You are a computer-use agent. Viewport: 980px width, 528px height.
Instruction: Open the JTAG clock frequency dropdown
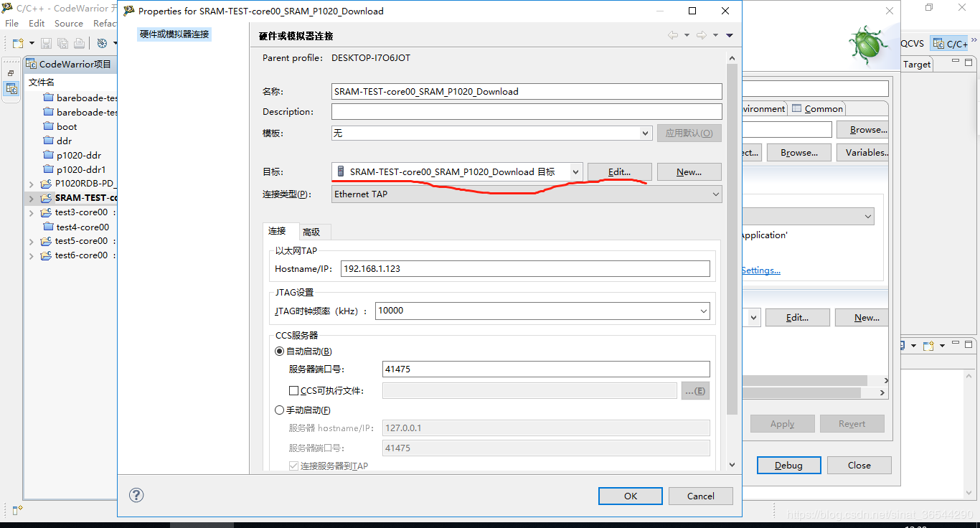(542, 311)
